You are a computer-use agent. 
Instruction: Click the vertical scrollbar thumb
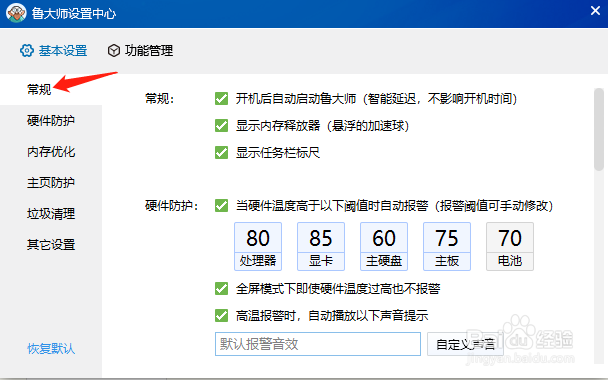coord(599,130)
